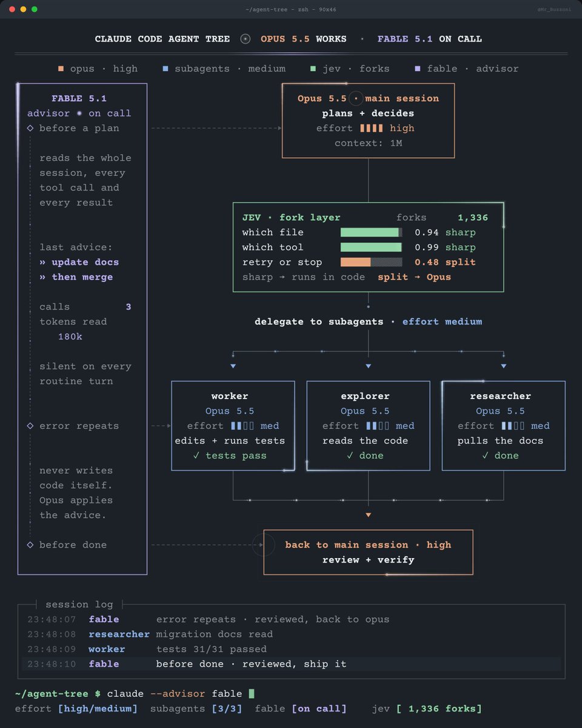Click the window title ~/agent-tree - zsh
Image resolution: width=582 pixels, height=728 pixels.
(x=290, y=9)
